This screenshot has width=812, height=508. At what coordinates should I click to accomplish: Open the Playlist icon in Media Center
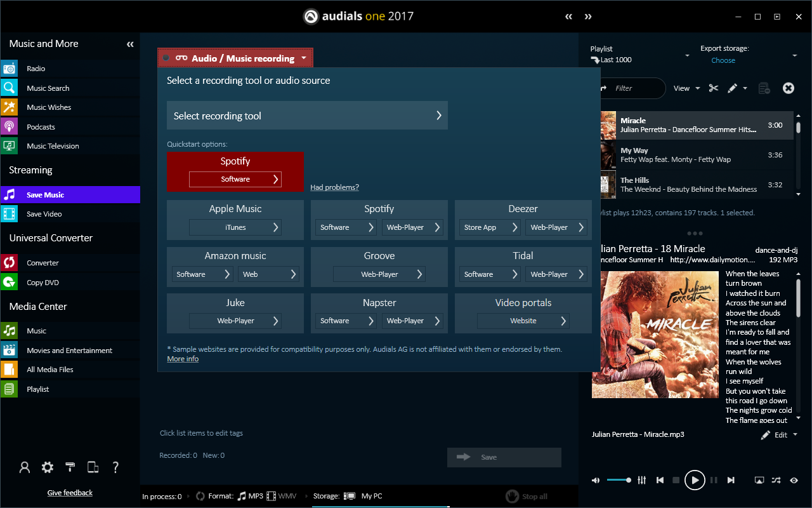click(9, 389)
